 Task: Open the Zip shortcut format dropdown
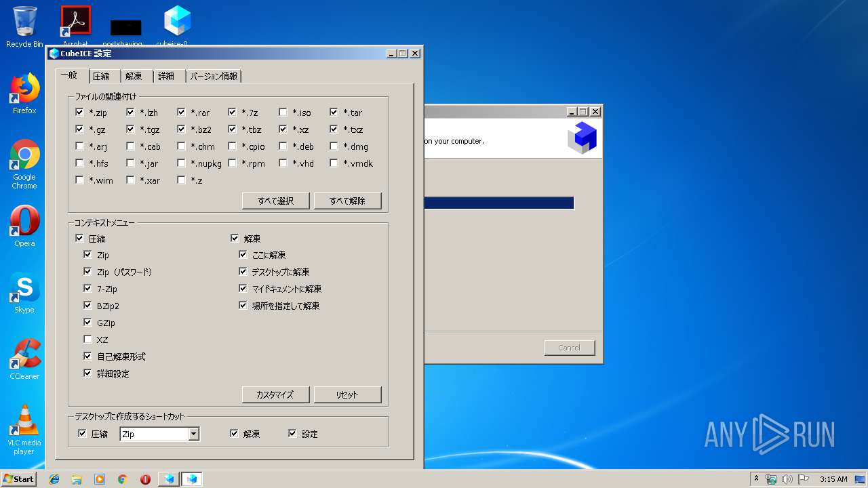(x=194, y=434)
